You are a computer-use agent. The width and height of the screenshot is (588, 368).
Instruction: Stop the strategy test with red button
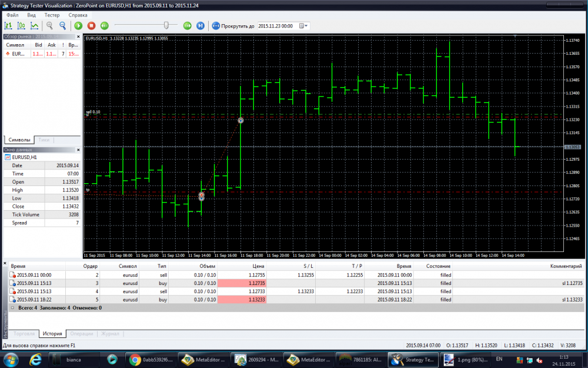point(91,26)
